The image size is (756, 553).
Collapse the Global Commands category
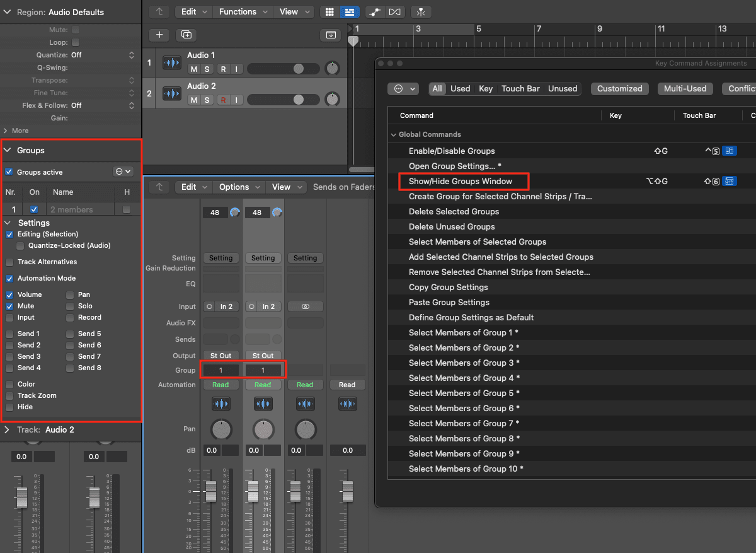click(x=394, y=134)
